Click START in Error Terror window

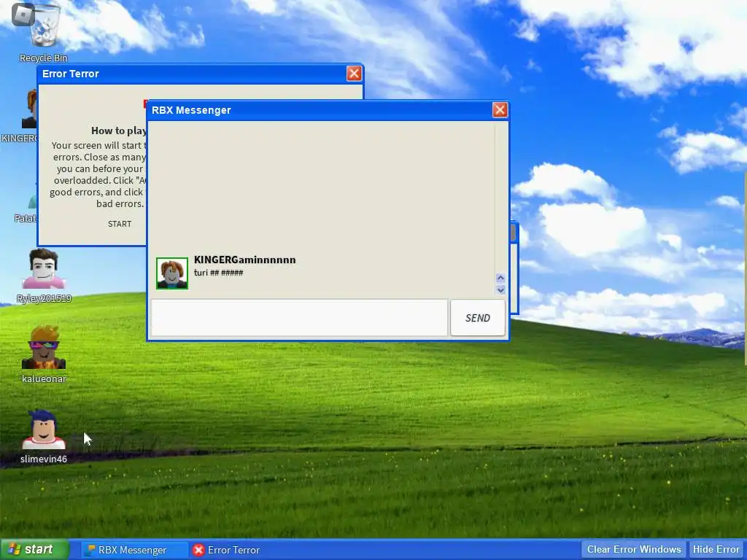point(120,224)
